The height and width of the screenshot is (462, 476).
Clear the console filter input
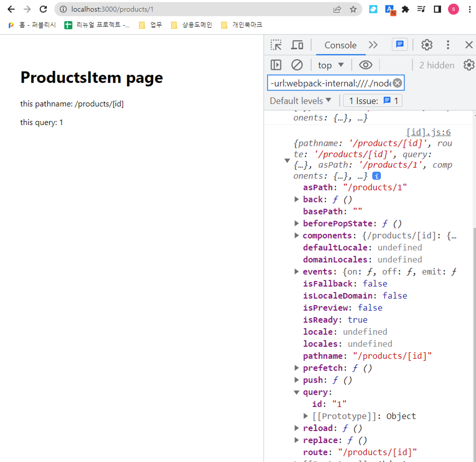(397, 83)
